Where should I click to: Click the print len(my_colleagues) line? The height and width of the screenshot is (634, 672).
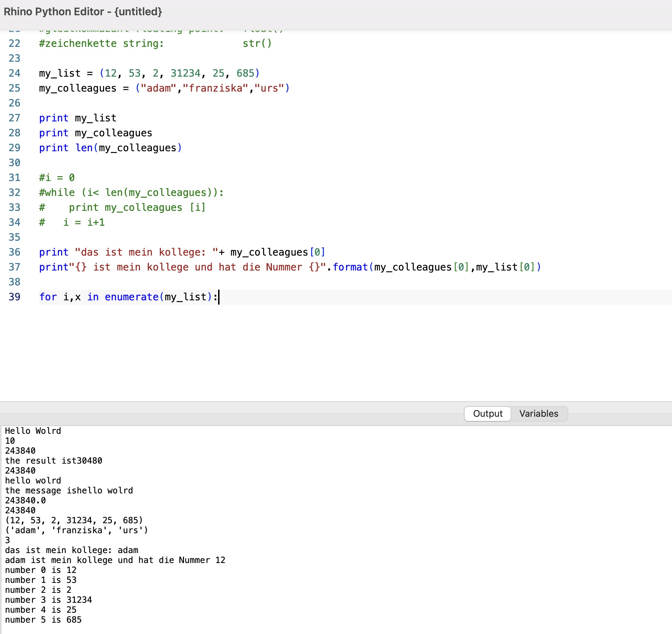tap(110, 148)
